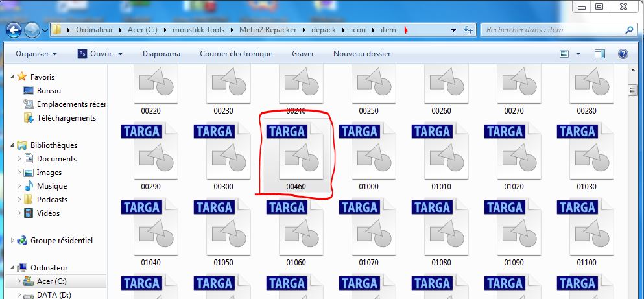This screenshot has height=299, width=644.
Task: Click icon in the address path
Action: [358, 30]
